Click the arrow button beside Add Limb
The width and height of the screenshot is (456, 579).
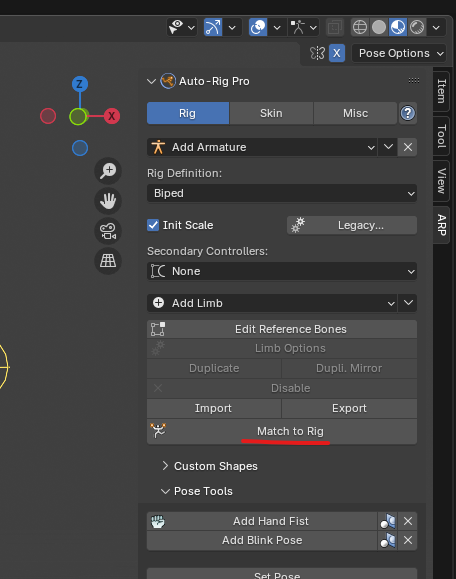pos(408,303)
